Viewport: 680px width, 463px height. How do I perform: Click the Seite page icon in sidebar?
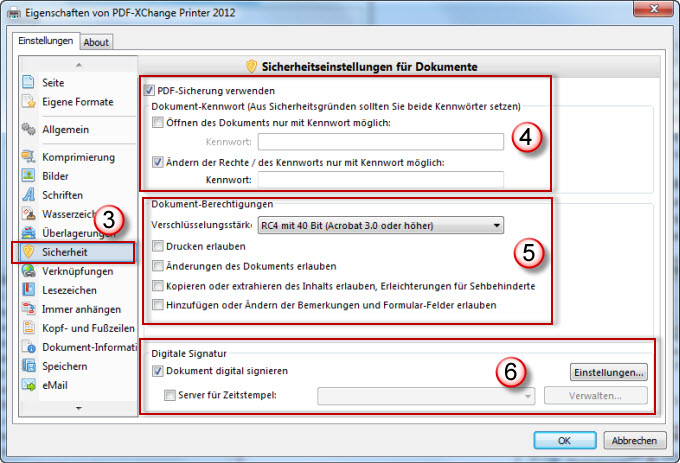(29, 82)
